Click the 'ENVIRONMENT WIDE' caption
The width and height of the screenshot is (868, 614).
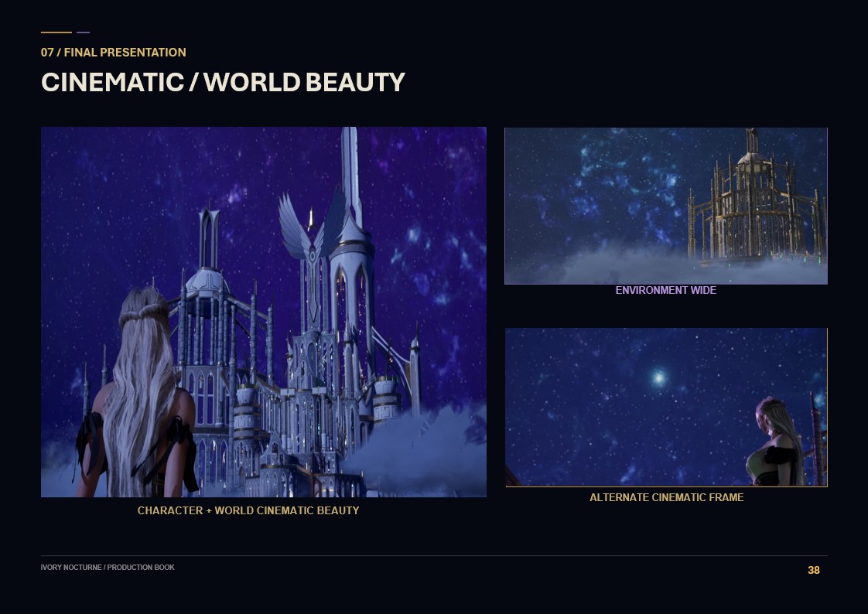click(x=666, y=291)
